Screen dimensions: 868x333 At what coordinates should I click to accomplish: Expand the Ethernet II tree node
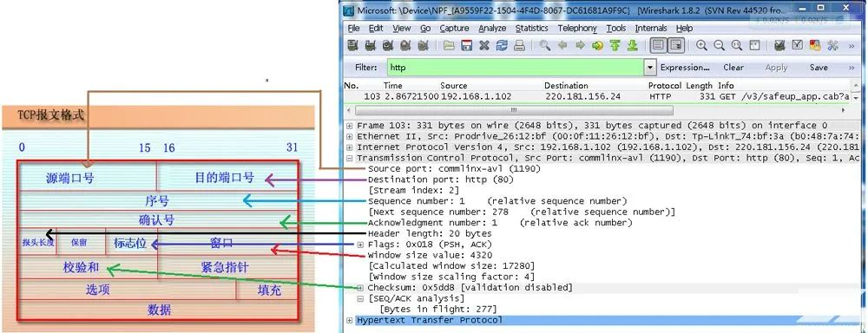(x=349, y=136)
